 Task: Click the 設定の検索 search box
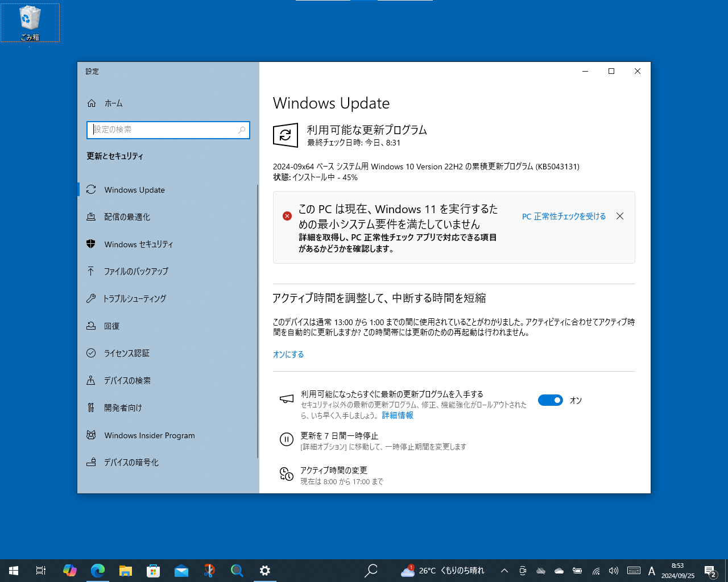tap(168, 130)
